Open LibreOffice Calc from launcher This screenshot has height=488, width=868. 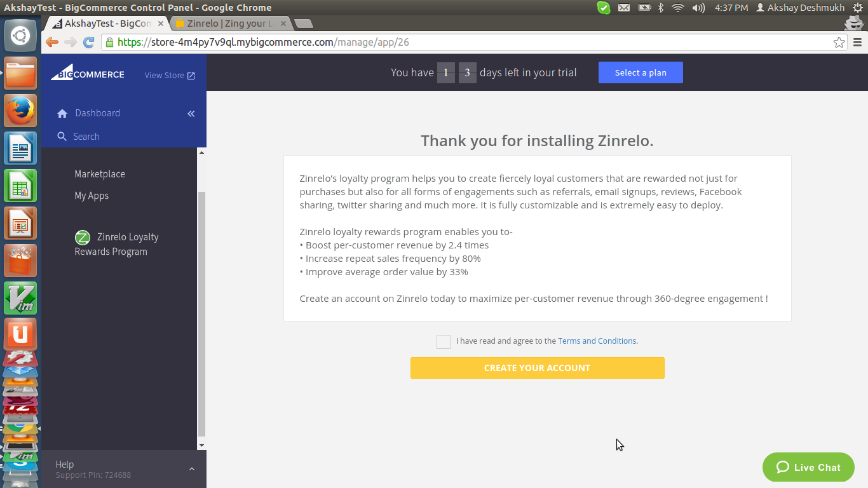[20, 186]
